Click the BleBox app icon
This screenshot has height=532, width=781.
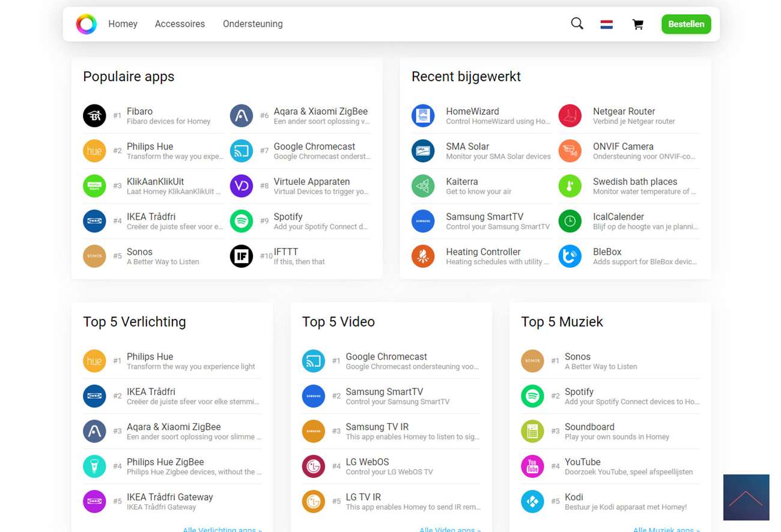click(x=570, y=256)
